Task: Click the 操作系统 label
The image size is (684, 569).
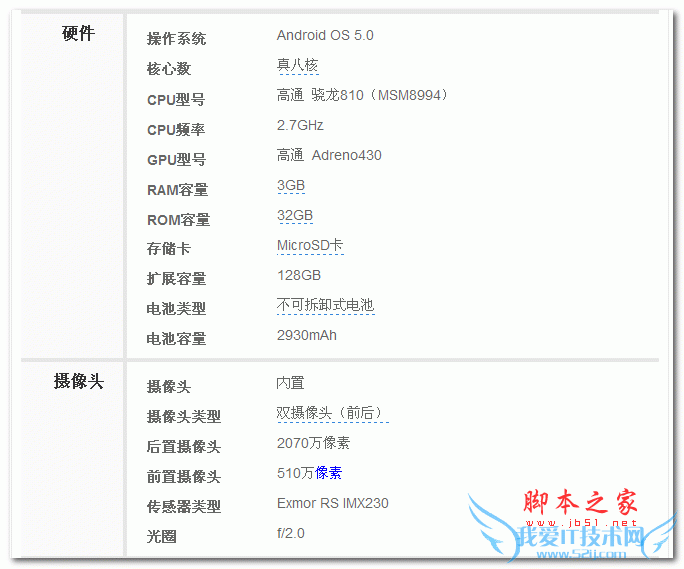Action: point(176,38)
